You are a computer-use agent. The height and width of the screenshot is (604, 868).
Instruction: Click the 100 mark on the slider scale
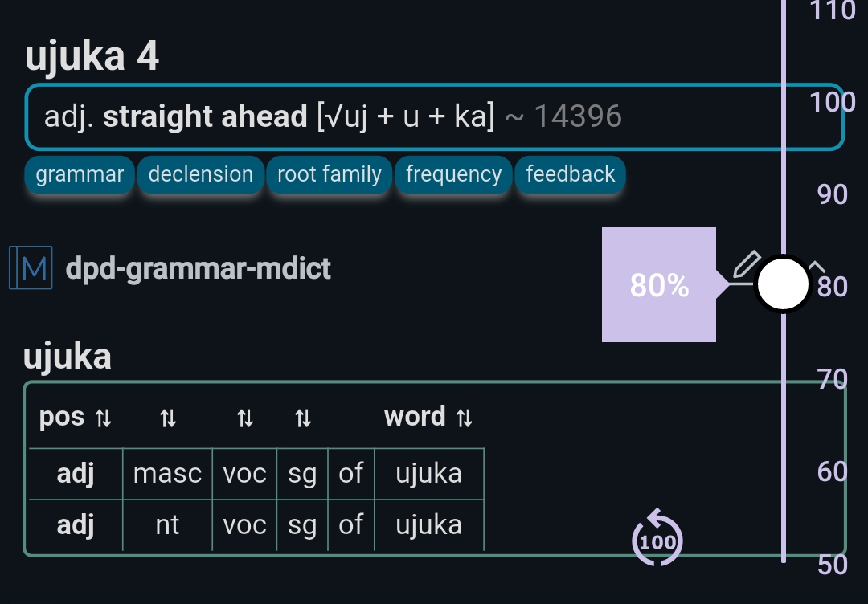pyautogui.click(x=833, y=102)
